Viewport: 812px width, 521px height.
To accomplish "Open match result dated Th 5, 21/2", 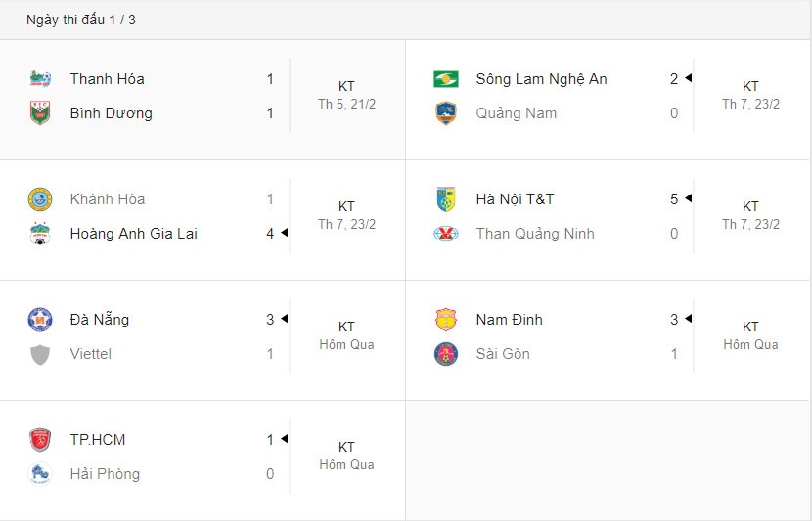I will pos(346,95).
